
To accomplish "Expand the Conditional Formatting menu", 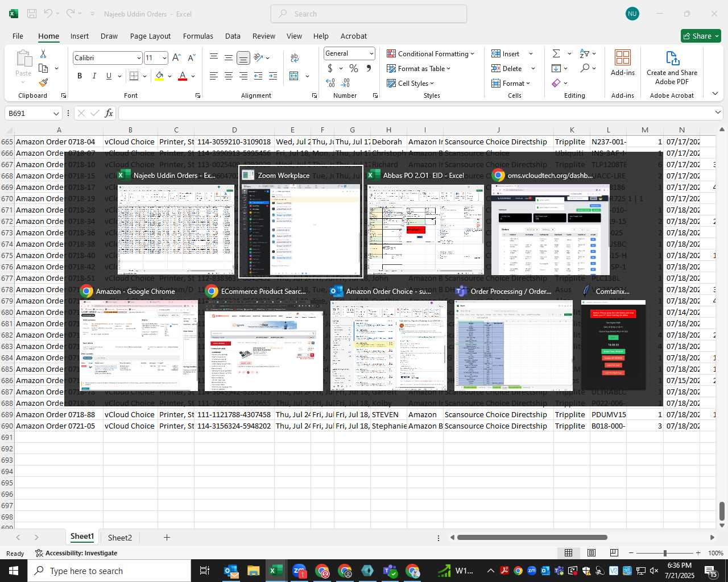I will click(431, 53).
